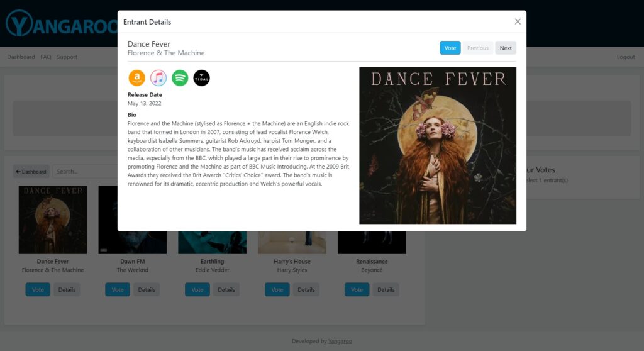The width and height of the screenshot is (644, 351).
Task: Click the Previous entrant button
Action: coord(477,48)
